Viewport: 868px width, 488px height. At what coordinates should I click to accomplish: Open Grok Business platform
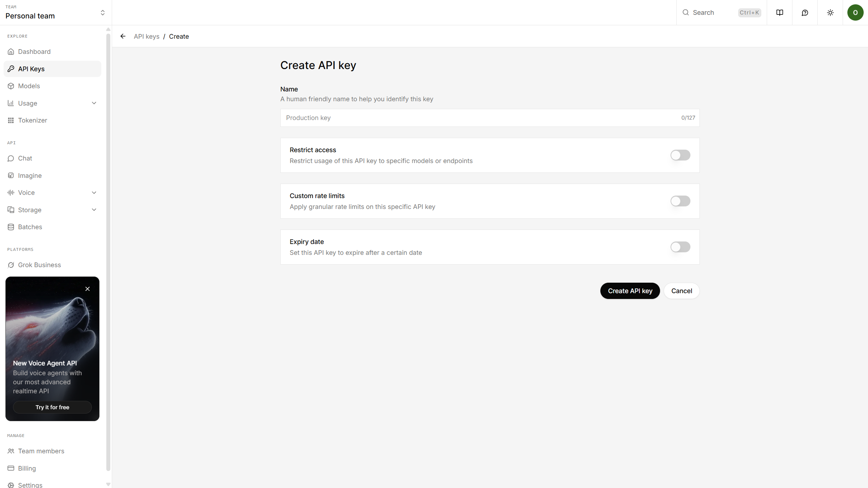pyautogui.click(x=39, y=265)
